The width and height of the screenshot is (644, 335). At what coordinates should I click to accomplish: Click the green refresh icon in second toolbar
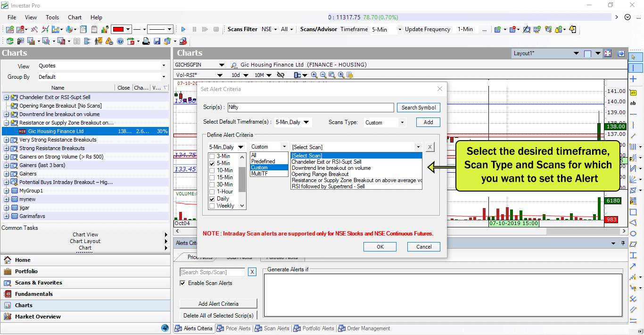(x=10, y=42)
